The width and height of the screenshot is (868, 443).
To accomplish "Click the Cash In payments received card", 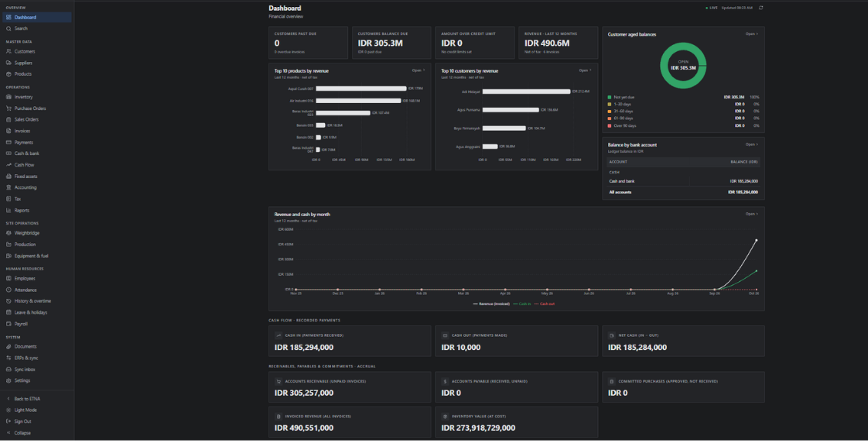I will point(350,341).
